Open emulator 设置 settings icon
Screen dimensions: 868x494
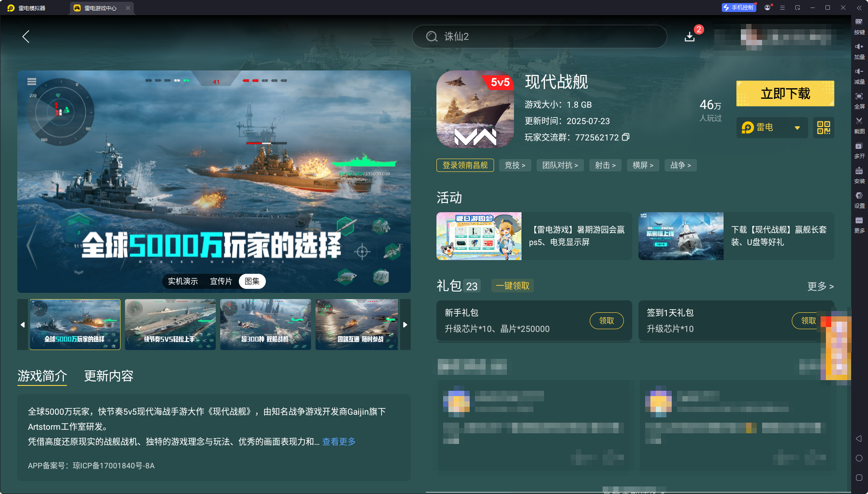pos(859,200)
